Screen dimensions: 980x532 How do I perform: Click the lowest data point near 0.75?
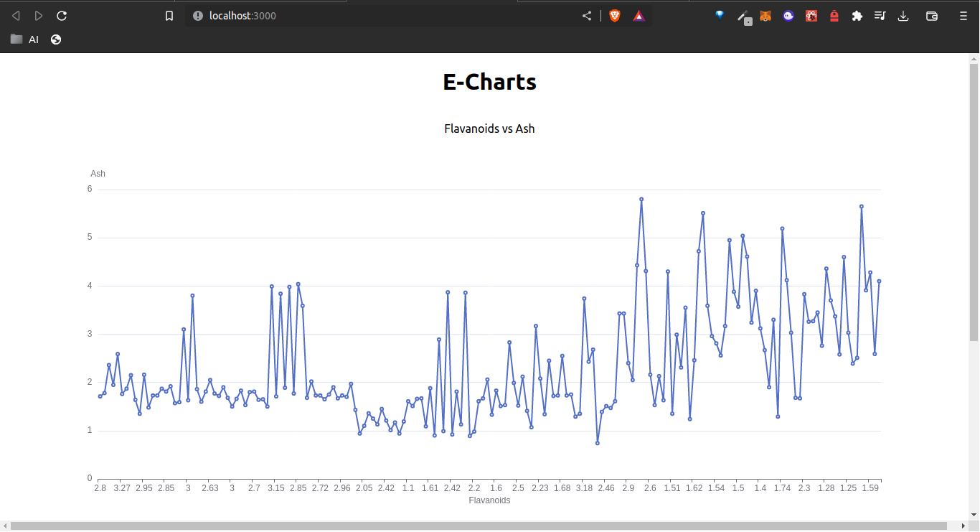coord(597,443)
